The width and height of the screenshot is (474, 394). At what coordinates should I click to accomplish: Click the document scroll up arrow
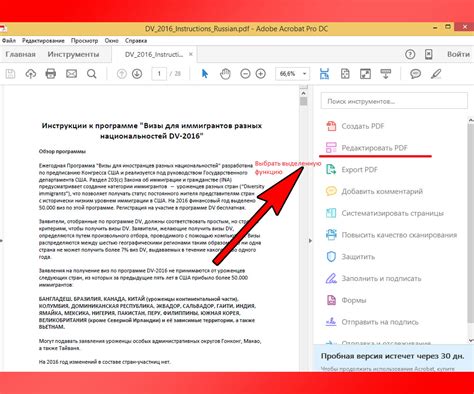303,92
